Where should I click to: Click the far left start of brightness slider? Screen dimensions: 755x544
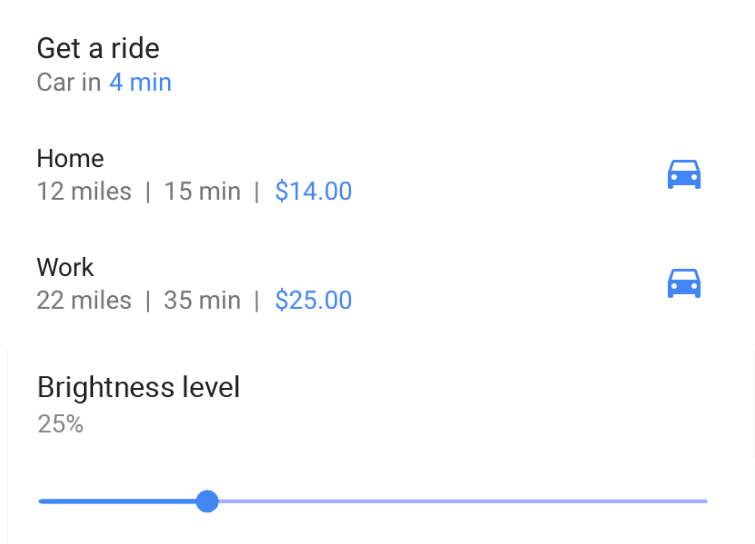tap(41, 501)
